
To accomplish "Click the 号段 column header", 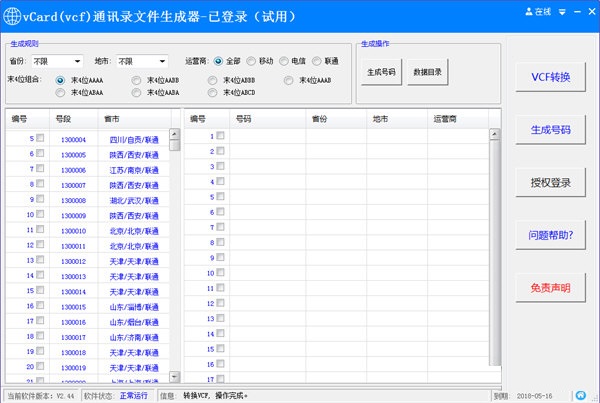I will pyautogui.click(x=64, y=118).
